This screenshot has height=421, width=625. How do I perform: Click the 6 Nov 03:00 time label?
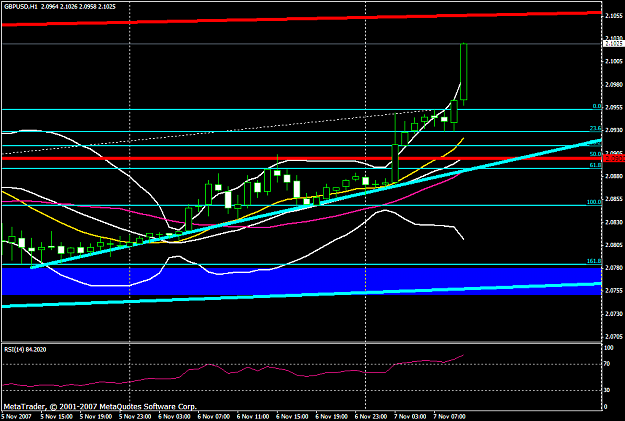174,417
